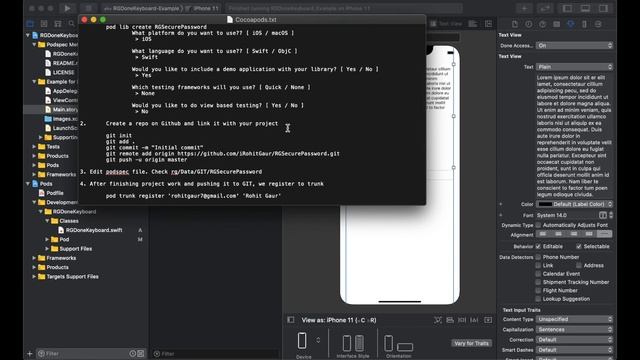The height and width of the screenshot is (360, 640).
Task: Open the Color dropdown Default Label Color
Action: coord(575,204)
